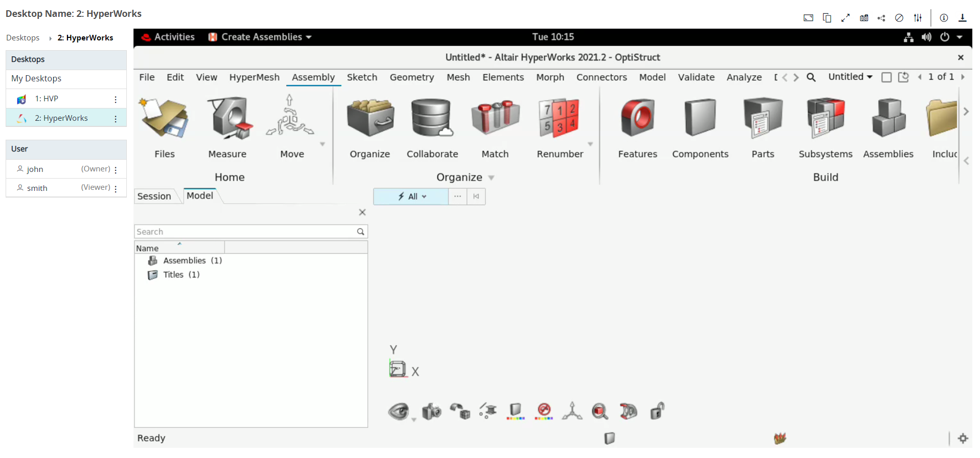Click the global axis triad cube in viewport

point(398,368)
